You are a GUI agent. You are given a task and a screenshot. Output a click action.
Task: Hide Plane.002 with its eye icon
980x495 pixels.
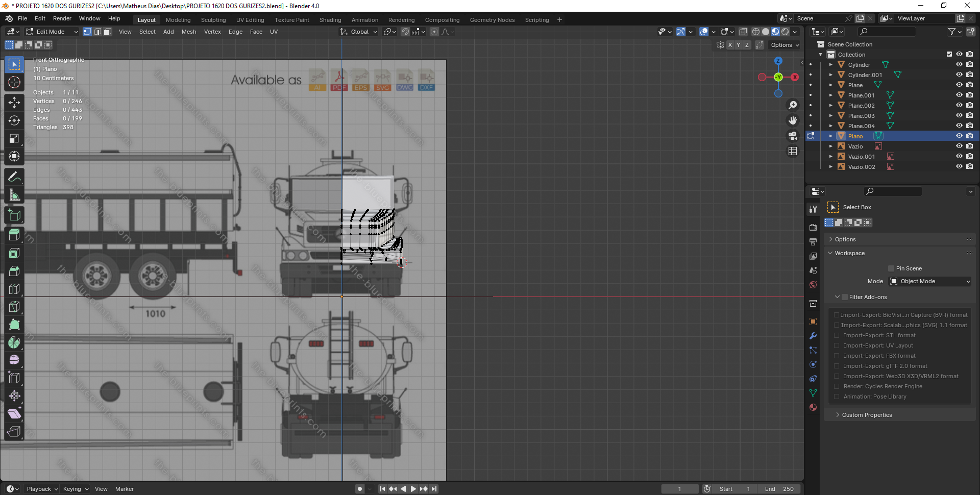959,106
